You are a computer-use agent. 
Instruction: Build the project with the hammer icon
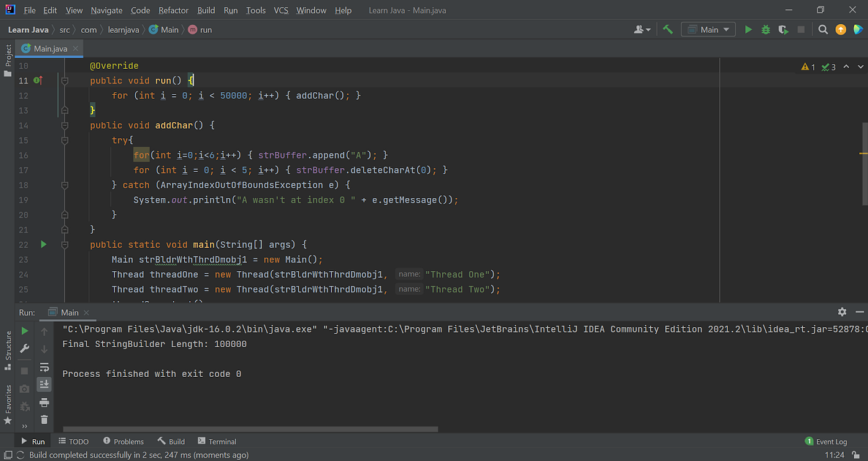tap(668, 29)
